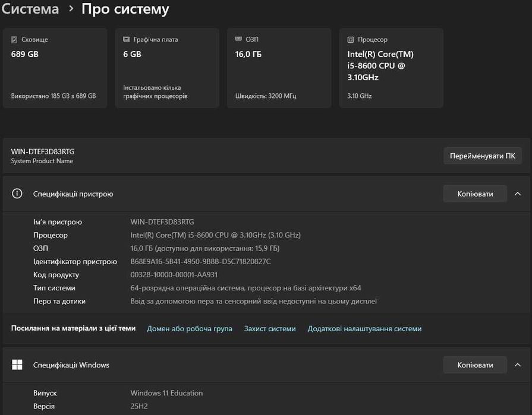Select processor value Intel(R) Core(TM) i5-8600 row
The image size is (532, 415).
pos(215,235)
